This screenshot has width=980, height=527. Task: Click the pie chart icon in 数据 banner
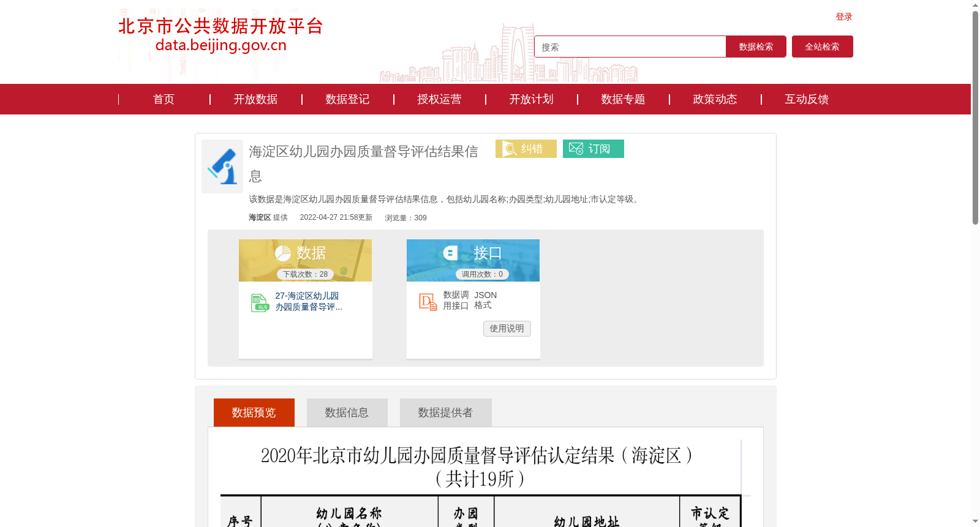coord(283,253)
